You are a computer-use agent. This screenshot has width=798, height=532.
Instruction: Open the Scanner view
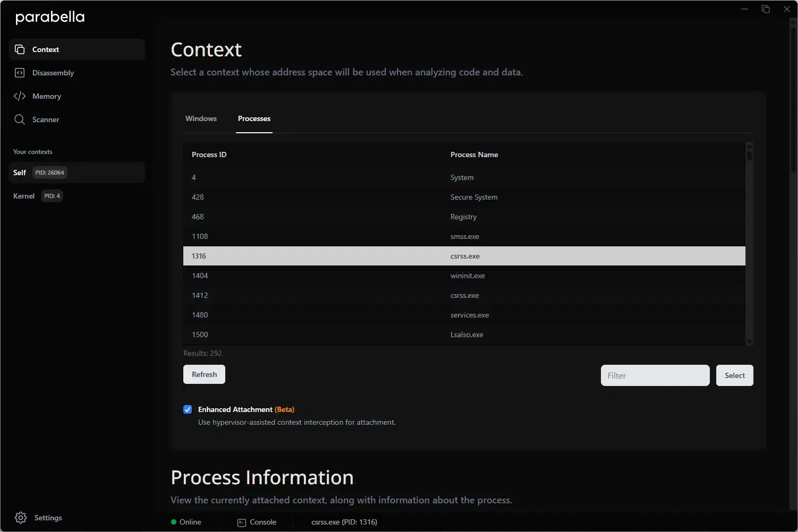pyautogui.click(x=45, y=119)
